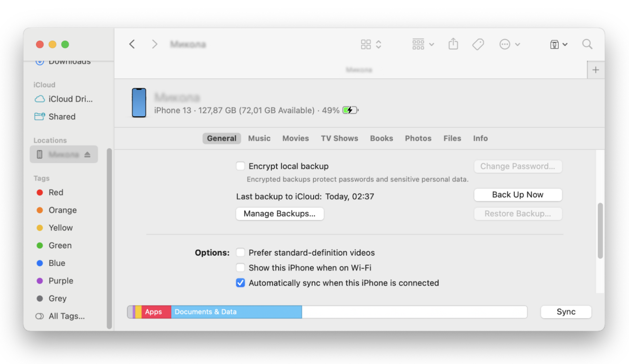Viewport: 629px width, 364px height.
Task: Click the main content vertical scrollbar
Action: [x=600, y=231]
